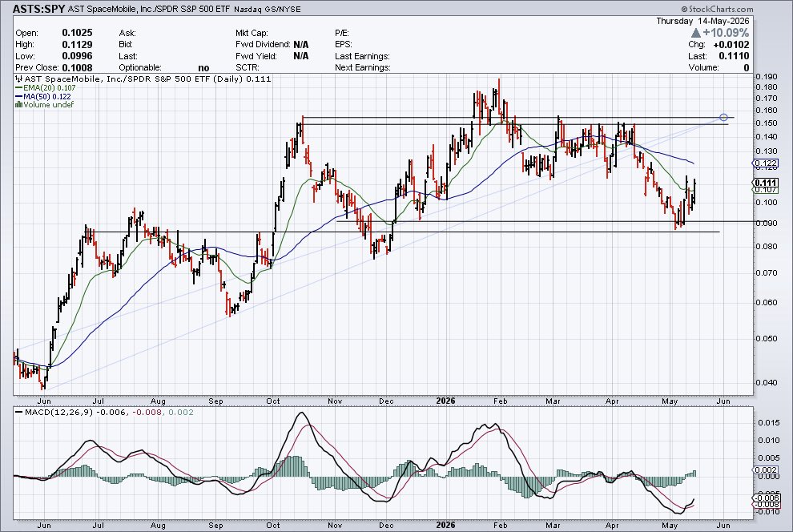Click the Bid label
Viewport: 793px width, 532px height.
point(126,45)
